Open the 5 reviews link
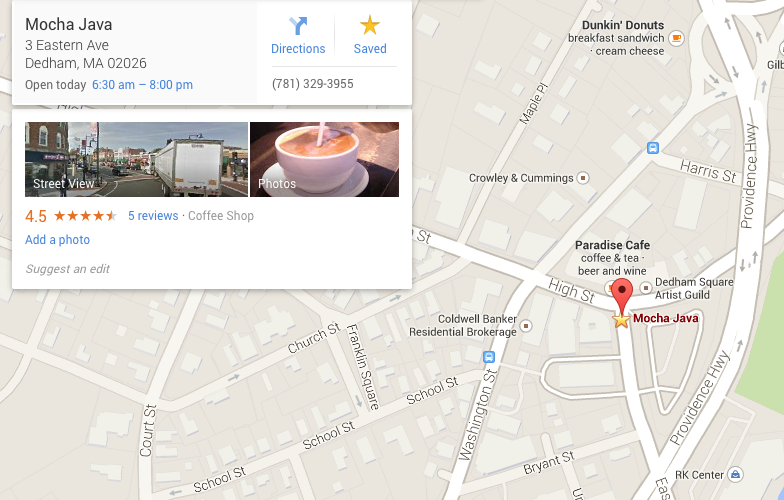 [153, 216]
